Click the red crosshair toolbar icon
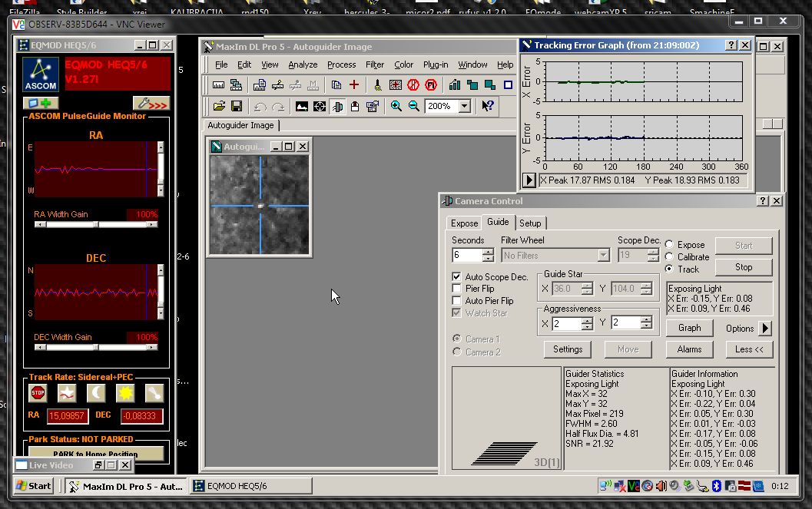This screenshot has height=509, width=812. click(354, 85)
